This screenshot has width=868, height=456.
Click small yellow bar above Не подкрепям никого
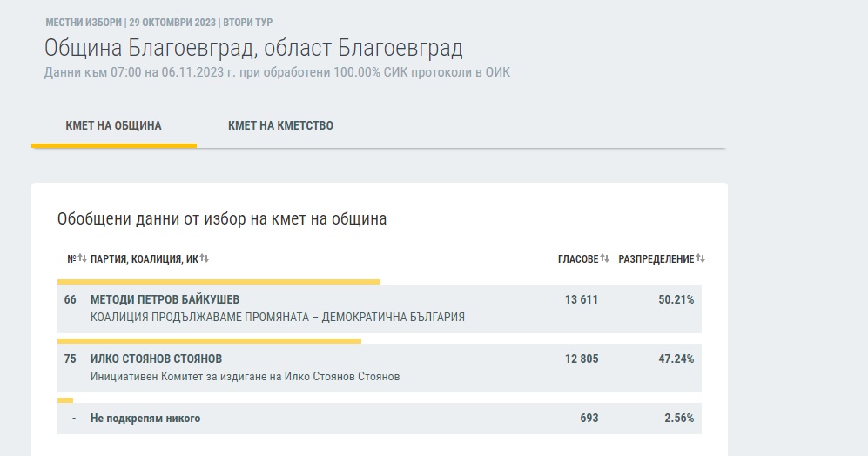pyautogui.click(x=65, y=400)
